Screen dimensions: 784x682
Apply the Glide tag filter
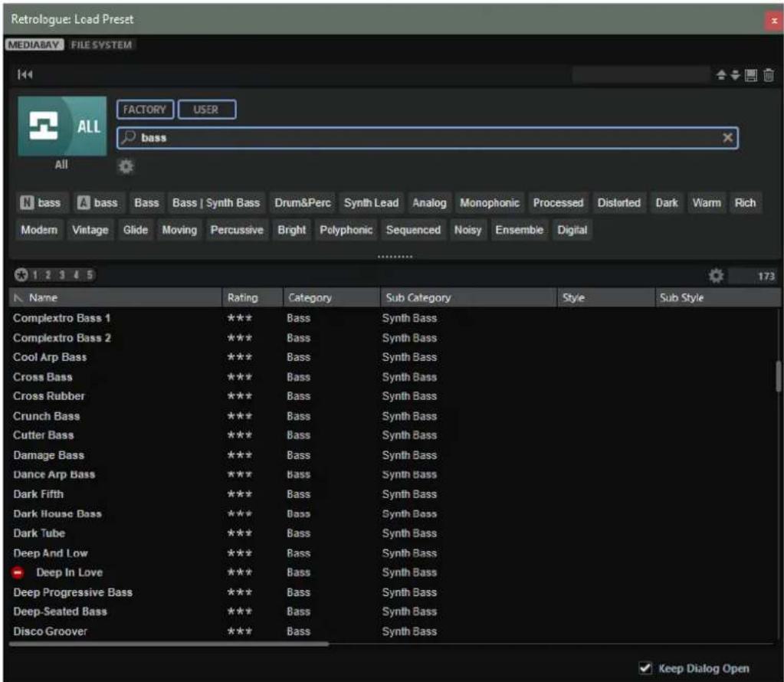point(136,229)
